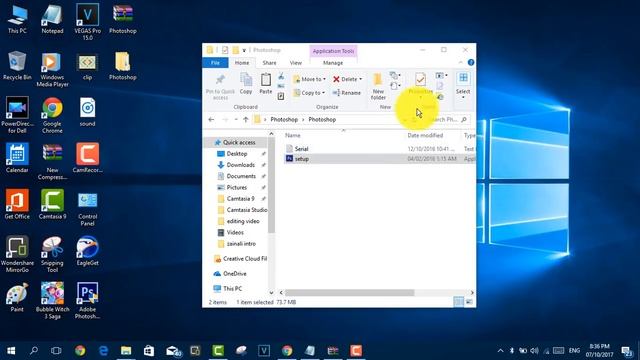The image size is (640, 360).
Task: Open the Properties checkmark icon
Action: click(420, 79)
